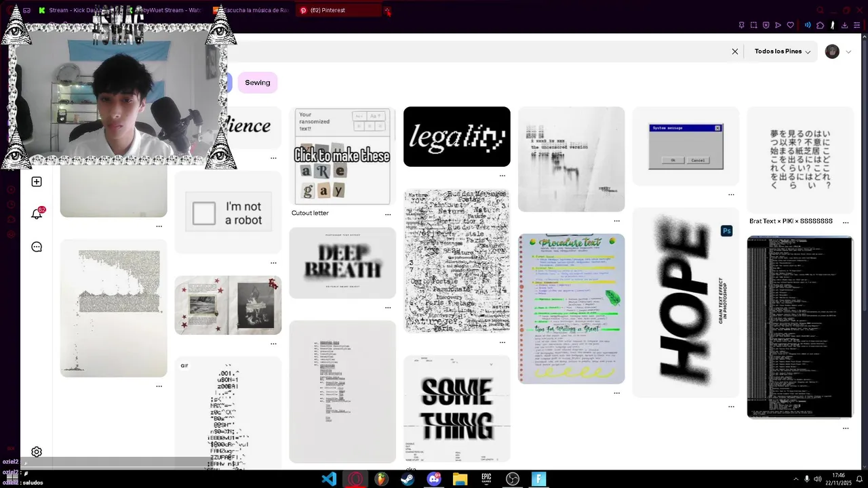Open Steam from taskbar
The height and width of the screenshot is (488, 868).
[x=408, y=479]
